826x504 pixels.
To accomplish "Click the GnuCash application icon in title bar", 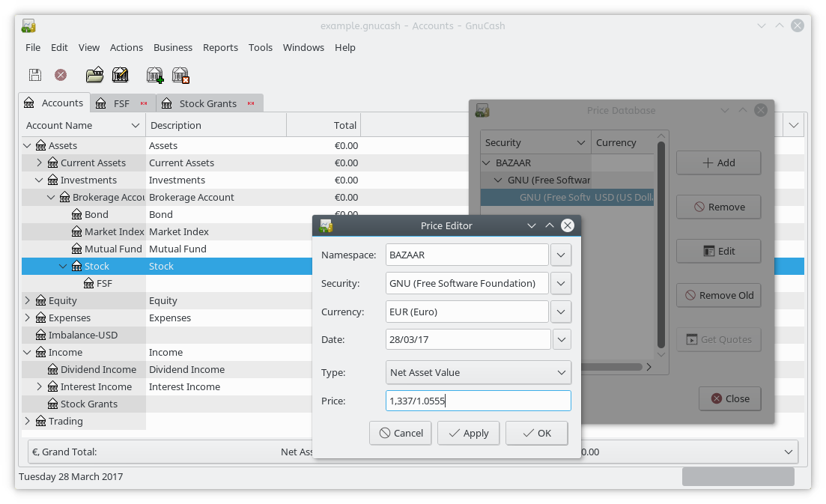I will (x=28, y=25).
